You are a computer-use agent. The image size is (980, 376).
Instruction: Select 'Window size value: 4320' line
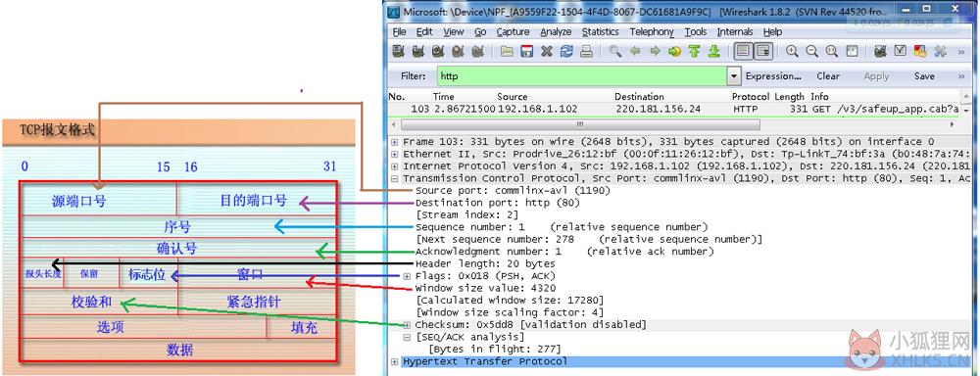coord(485,289)
